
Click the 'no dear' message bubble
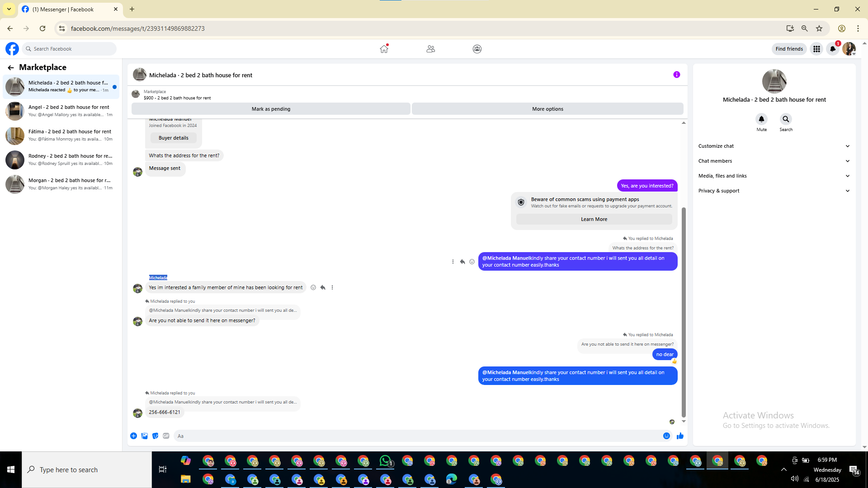[665, 355]
